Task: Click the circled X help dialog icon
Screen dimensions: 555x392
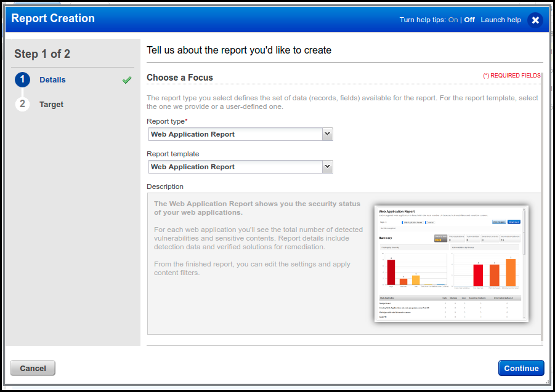Action: pos(535,19)
